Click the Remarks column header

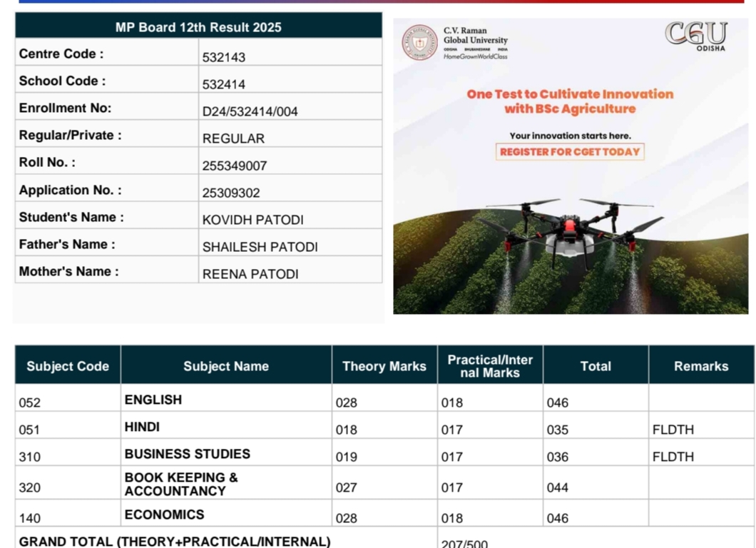click(701, 366)
